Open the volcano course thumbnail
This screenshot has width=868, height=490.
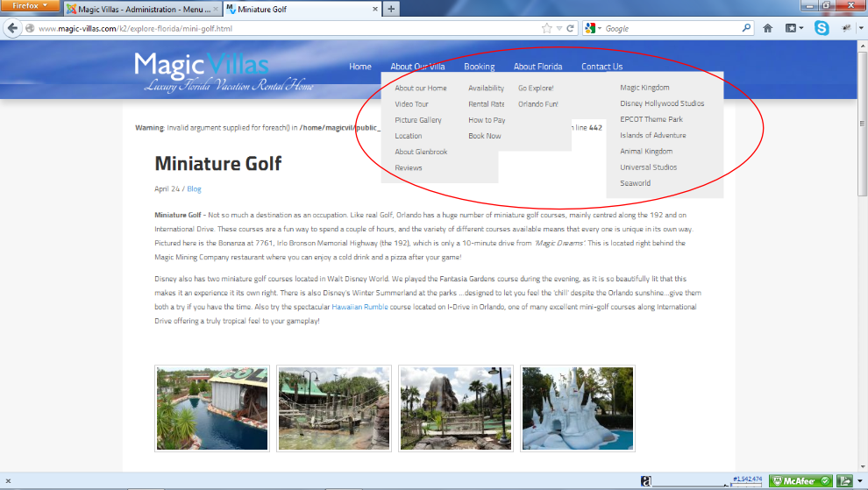456,408
